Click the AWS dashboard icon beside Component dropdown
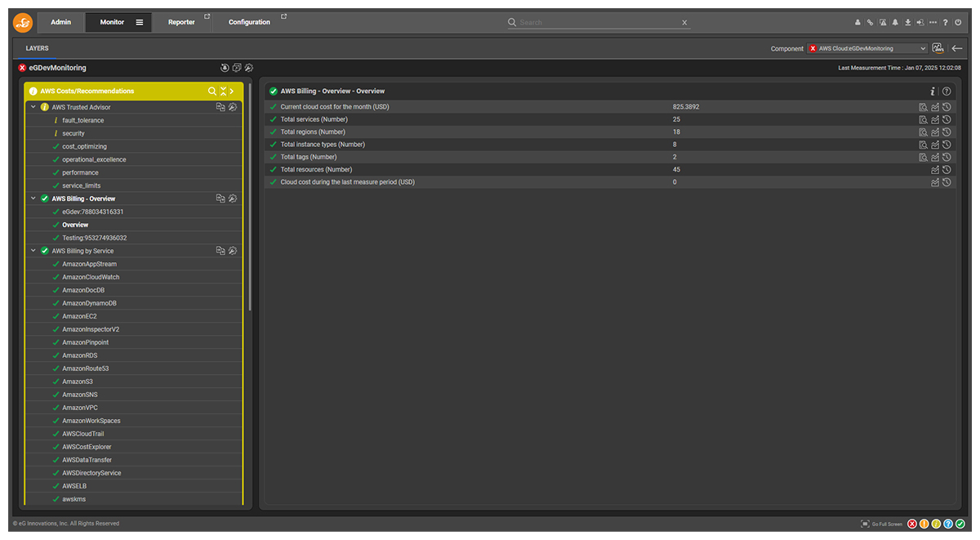 coord(938,48)
